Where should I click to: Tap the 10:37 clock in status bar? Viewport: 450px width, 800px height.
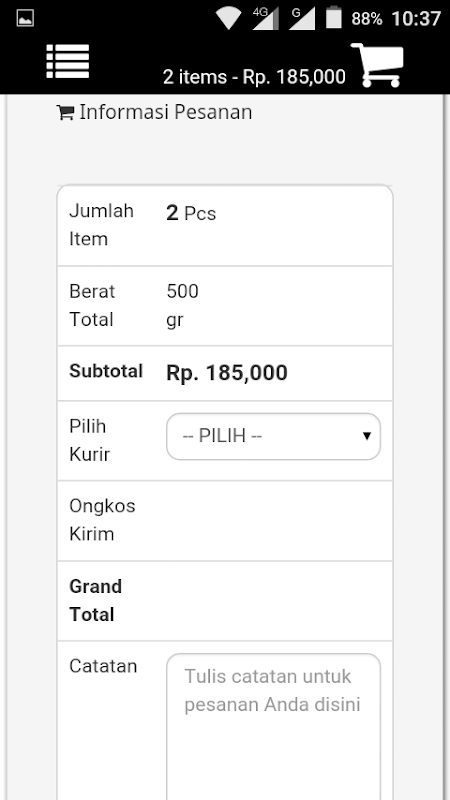416,19
